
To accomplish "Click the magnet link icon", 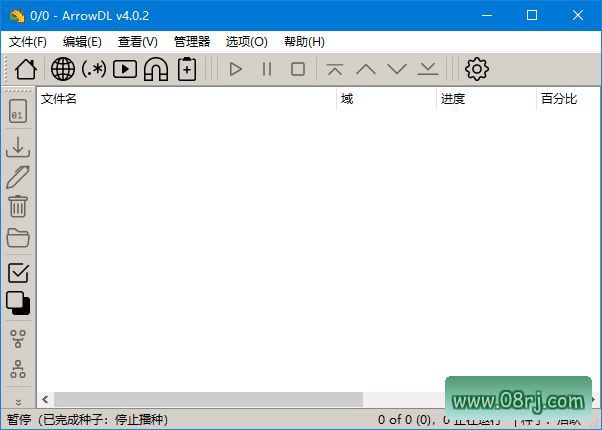I will [156, 69].
